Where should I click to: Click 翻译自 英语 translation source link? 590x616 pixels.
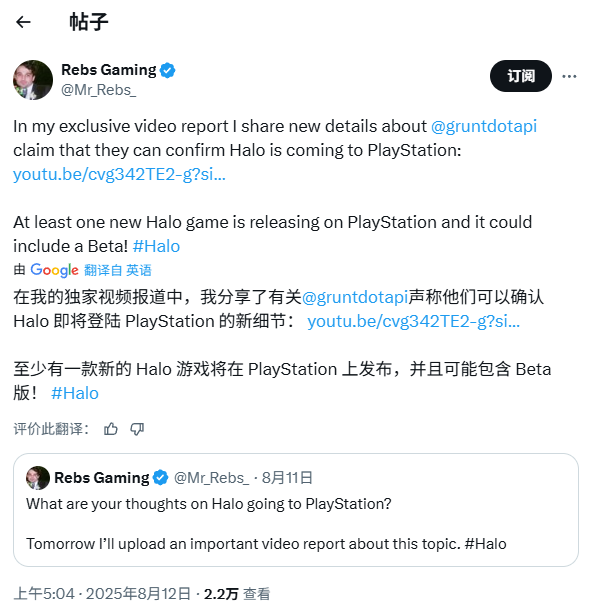pos(117,270)
